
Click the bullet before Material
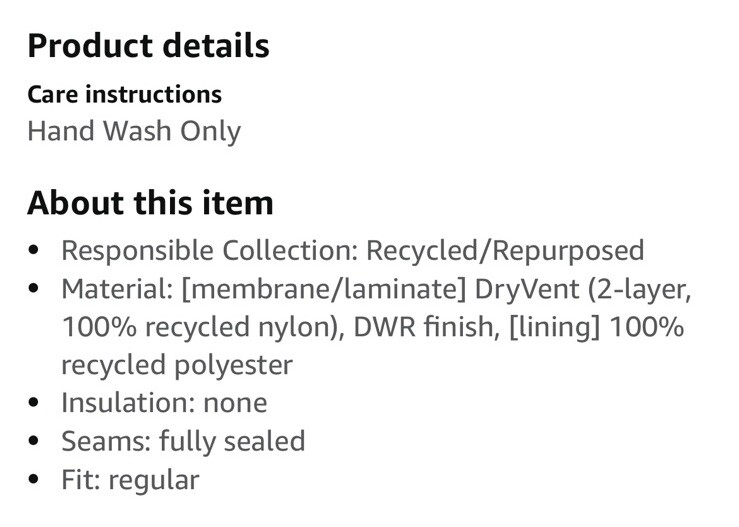37,289
